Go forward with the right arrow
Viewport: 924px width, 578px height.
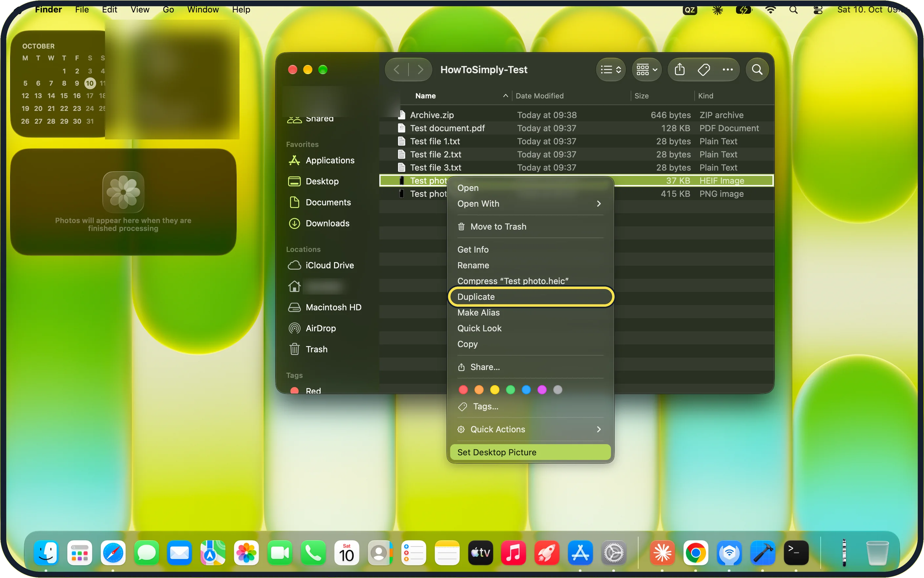point(420,70)
